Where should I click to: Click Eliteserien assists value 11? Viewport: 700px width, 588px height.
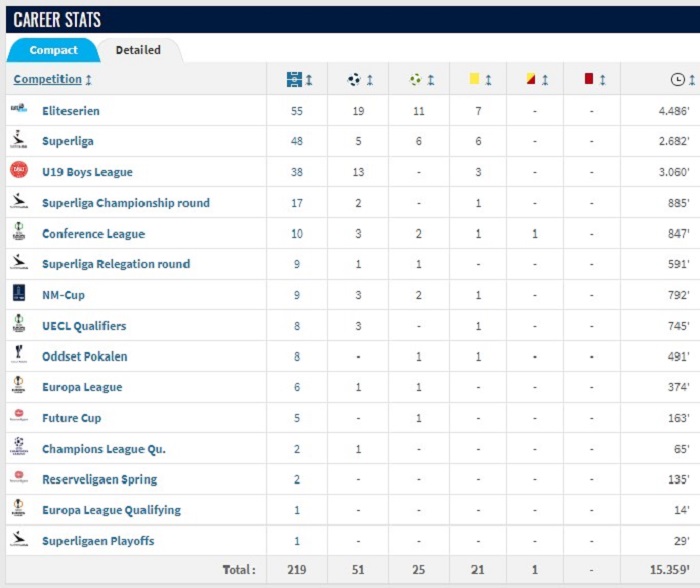coord(418,111)
